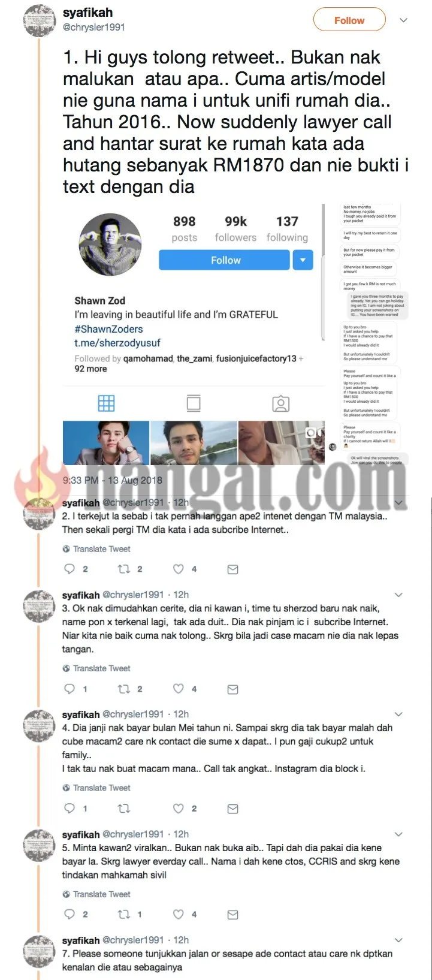Click the heart icon under tweet 2

(x=178, y=569)
